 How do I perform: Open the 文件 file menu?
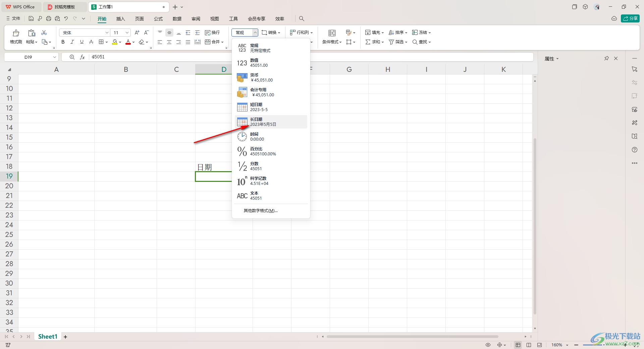pos(13,18)
